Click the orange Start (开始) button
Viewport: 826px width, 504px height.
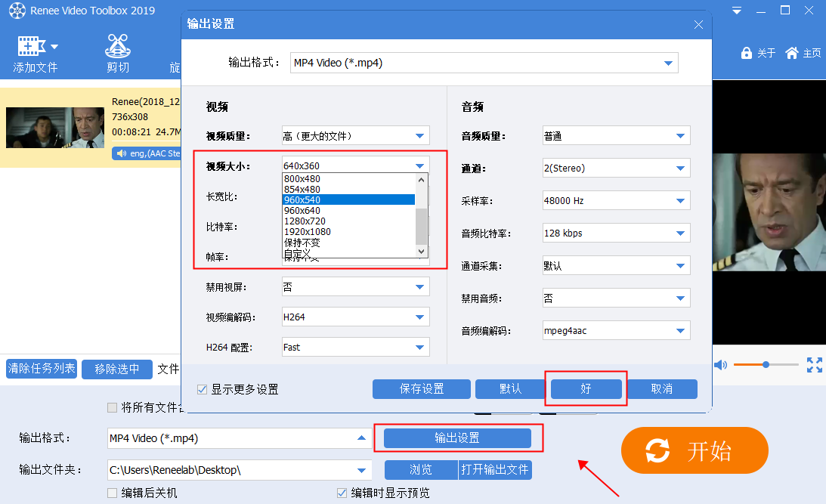tap(695, 451)
